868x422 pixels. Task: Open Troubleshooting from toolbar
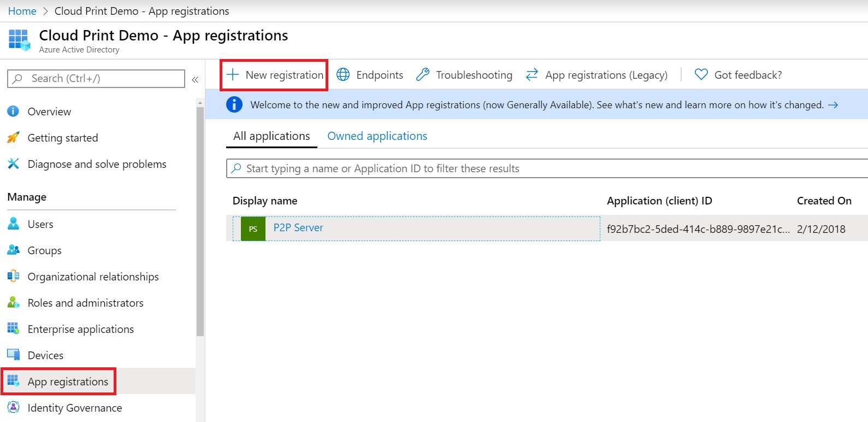(464, 75)
